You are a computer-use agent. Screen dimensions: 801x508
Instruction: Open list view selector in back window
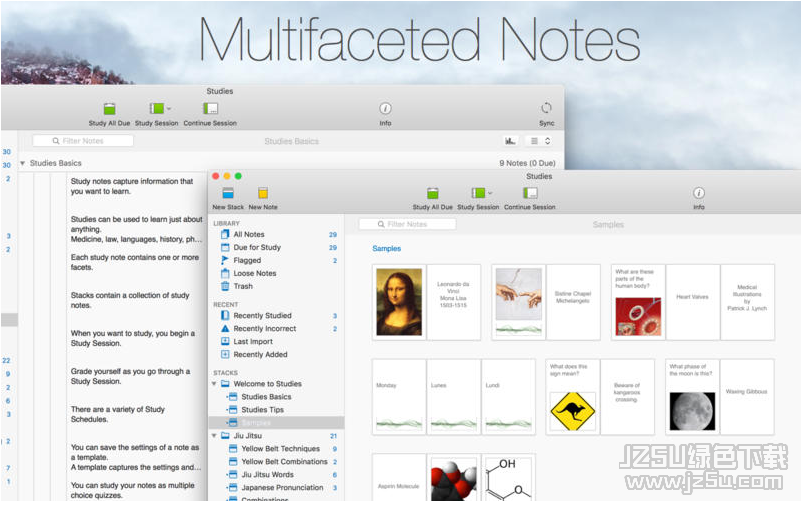(540, 141)
